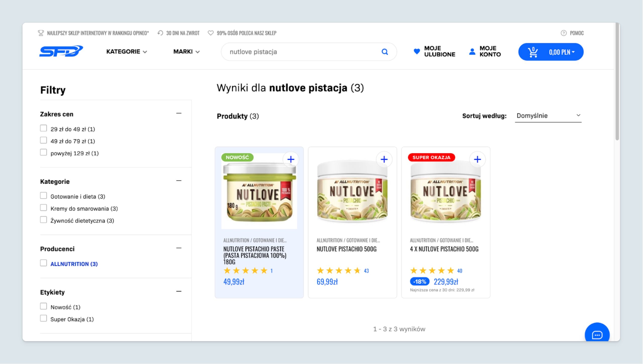Click the Nutlove Pistachio Paste jar image

tap(259, 191)
